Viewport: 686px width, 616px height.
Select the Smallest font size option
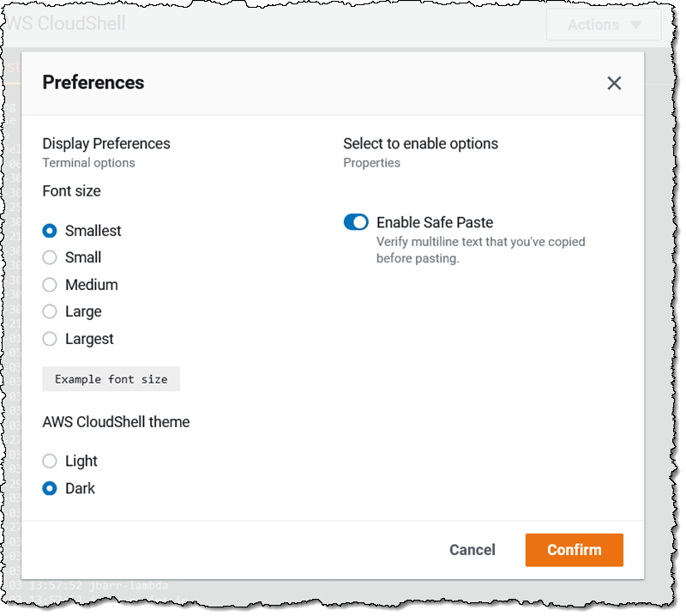[50, 231]
